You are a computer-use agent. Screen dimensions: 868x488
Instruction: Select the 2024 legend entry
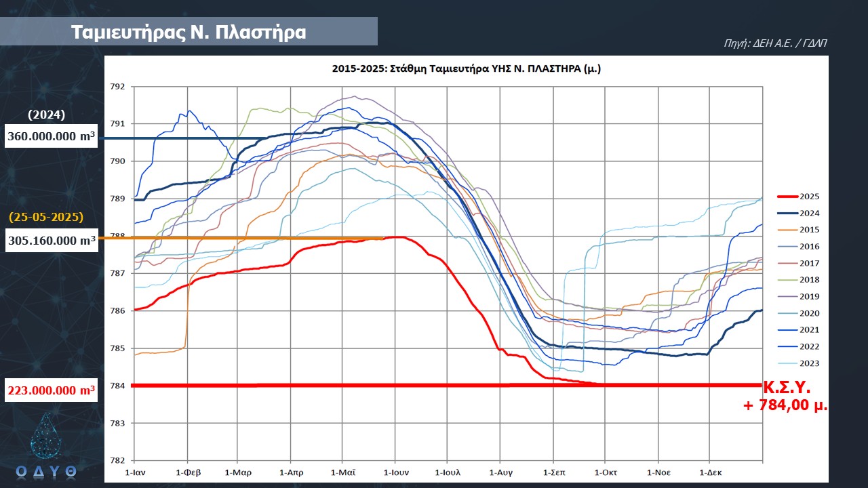click(809, 213)
